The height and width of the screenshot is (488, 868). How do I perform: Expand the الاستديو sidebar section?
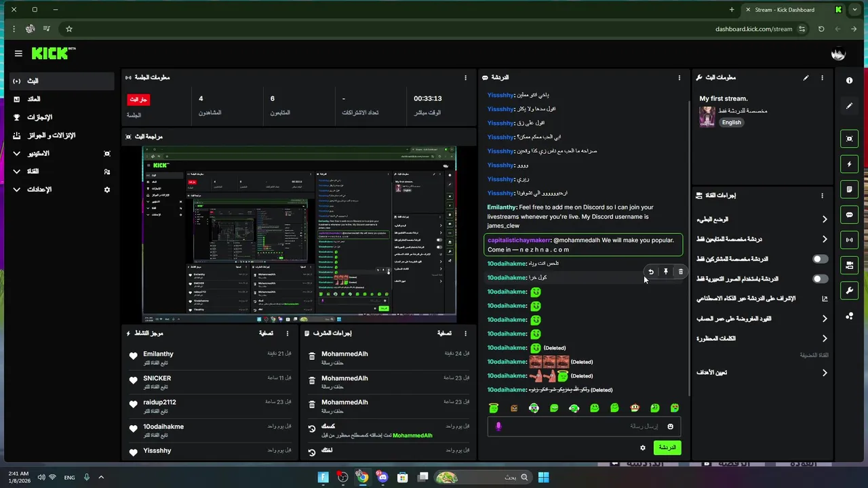62,154
